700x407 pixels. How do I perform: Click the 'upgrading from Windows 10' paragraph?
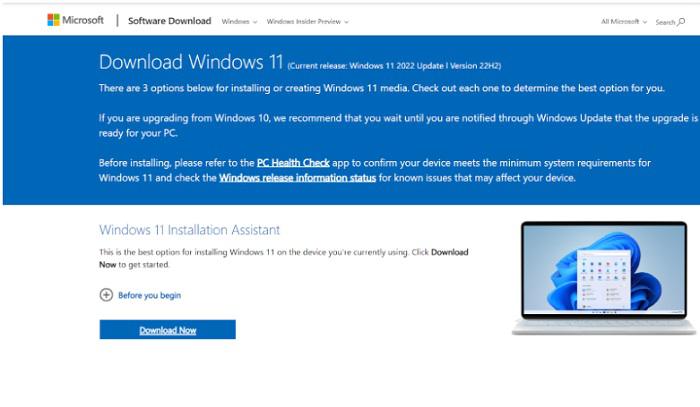pyautogui.click(x=398, y=125)
